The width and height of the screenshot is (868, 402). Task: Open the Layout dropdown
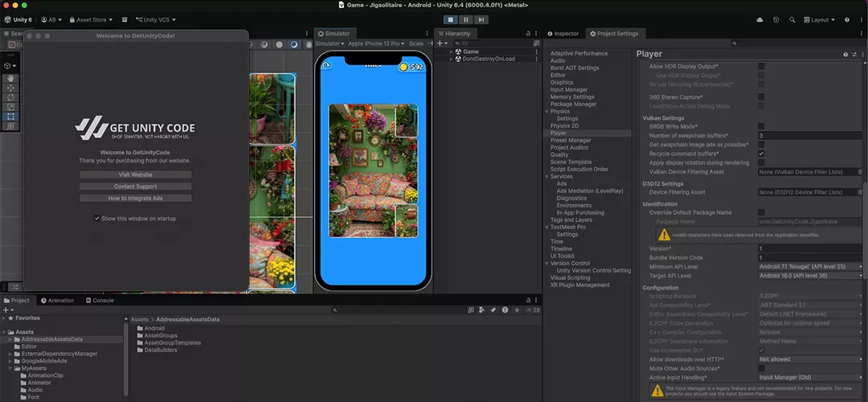pos(821,19)
